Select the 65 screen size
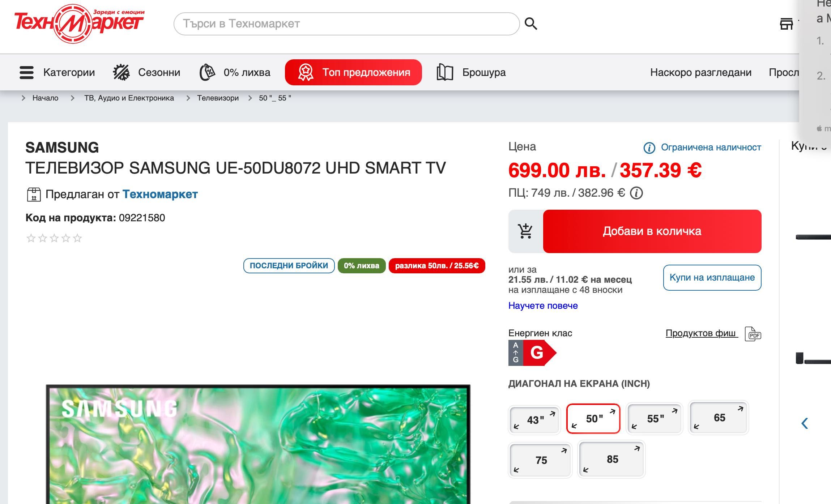The width and height of the screenshot is (831, 504). pos(718,418)
